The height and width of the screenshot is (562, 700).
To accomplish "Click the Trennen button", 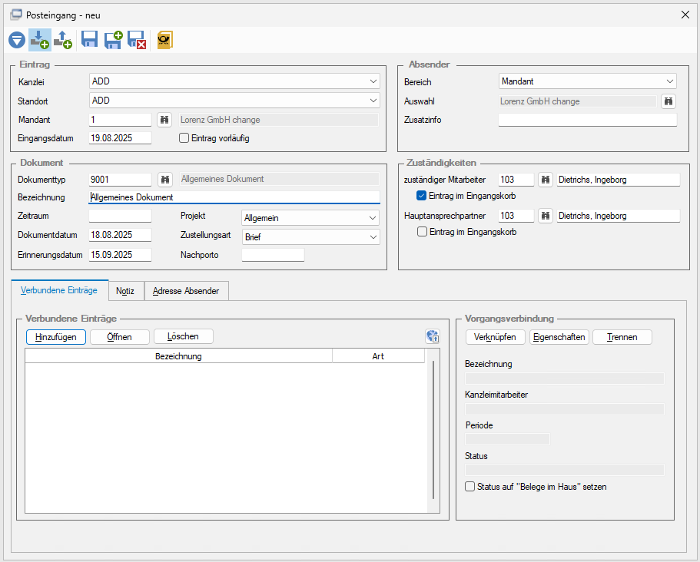I will (622, 337).
